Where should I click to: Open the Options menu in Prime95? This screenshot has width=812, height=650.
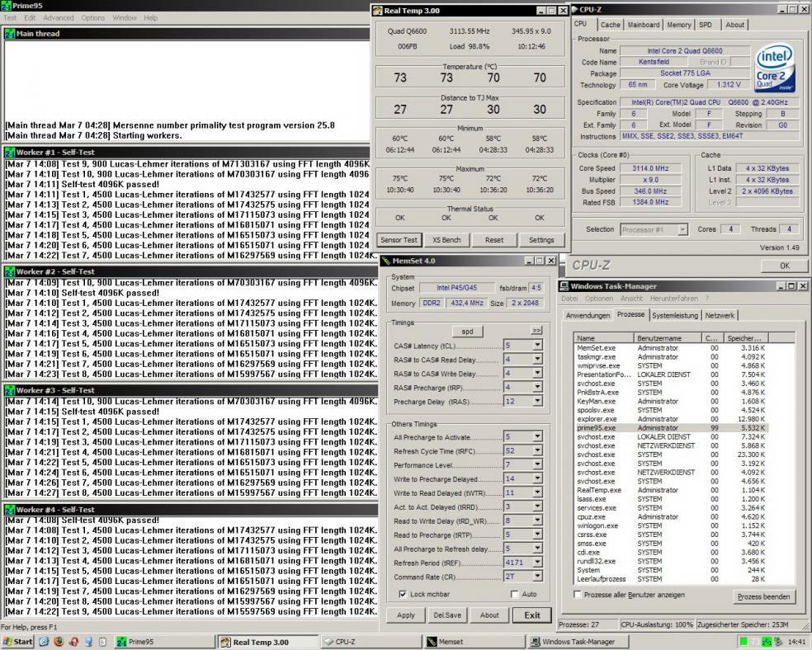point(93,17)
